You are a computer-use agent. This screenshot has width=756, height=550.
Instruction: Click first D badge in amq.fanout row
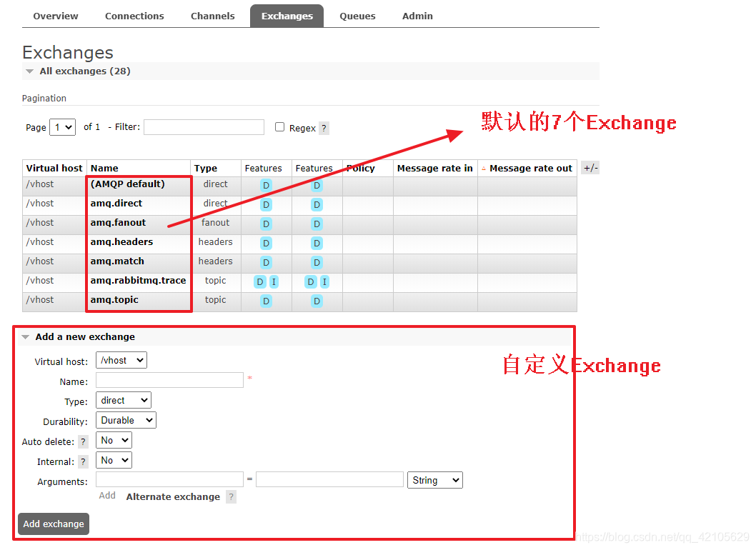click(266, 224)
